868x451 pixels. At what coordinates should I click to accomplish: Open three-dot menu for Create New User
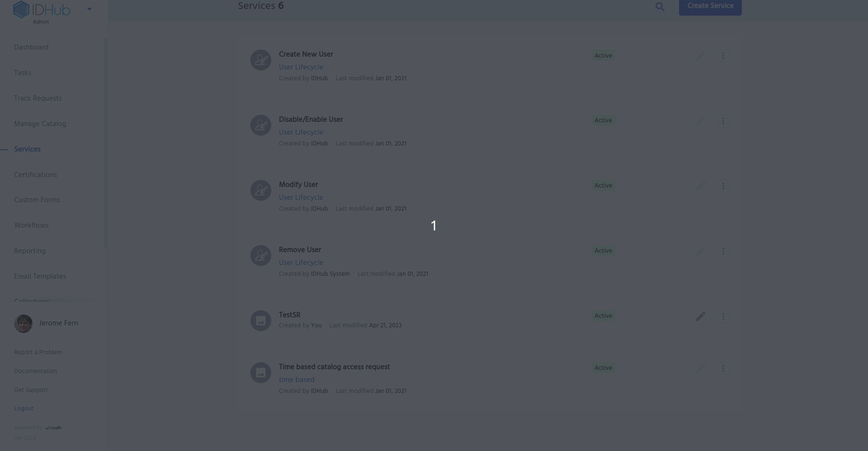coord(723,56)
